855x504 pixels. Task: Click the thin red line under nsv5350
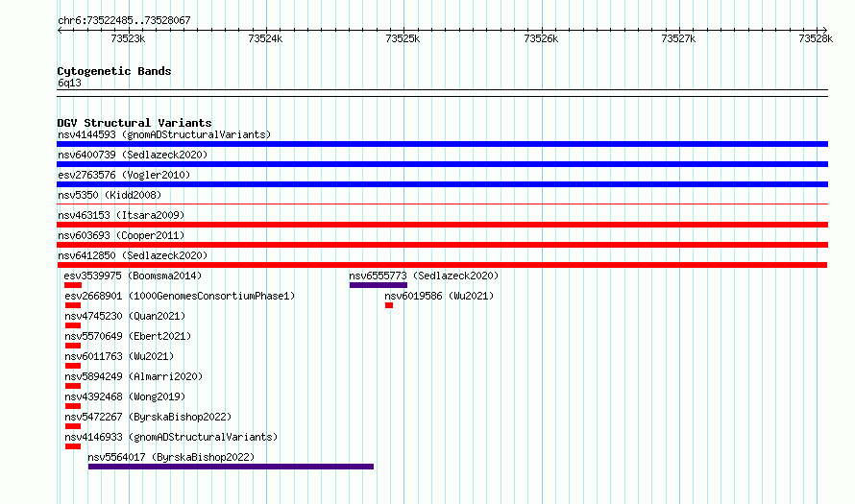click(442, 204)
